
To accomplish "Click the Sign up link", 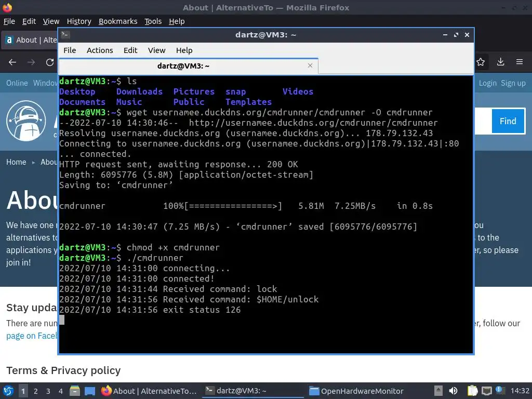I will [513, 83].
